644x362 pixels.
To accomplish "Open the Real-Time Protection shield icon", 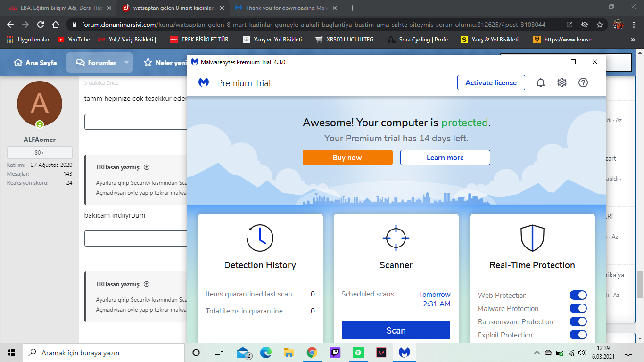I will (532, 238).
